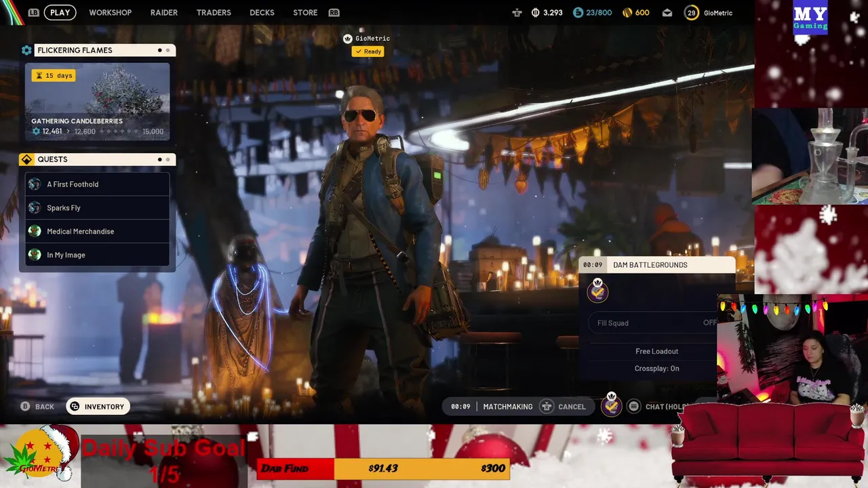Click trader portrait beside Medical Merchandise
This screenshot has width=868, height=488.
pos(35,231)
